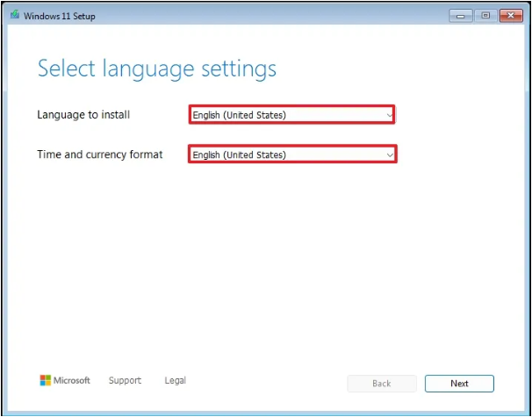Viewport: 532px width, 417px height.
Task: Click the 'Windows 11 Setup' title text
Action: point(60,16)
